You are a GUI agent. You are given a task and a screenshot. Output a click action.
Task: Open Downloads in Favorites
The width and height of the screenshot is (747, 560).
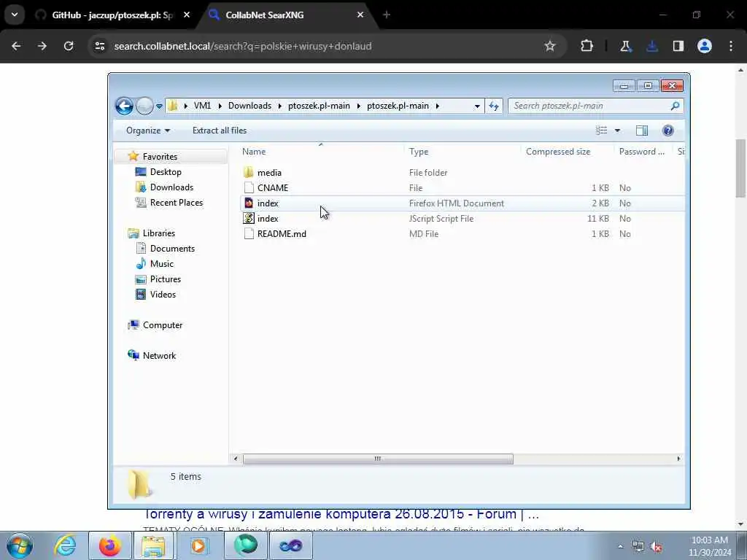[x=171, y=187]
